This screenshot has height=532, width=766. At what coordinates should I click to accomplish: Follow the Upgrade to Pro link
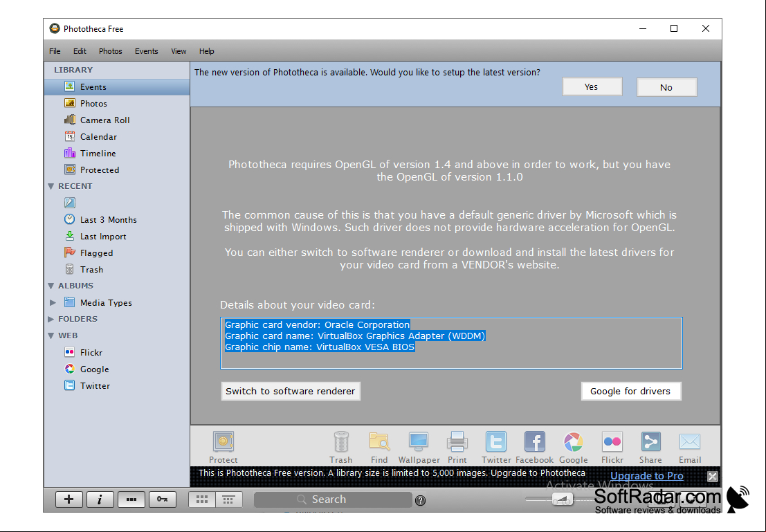click(647, 476)
